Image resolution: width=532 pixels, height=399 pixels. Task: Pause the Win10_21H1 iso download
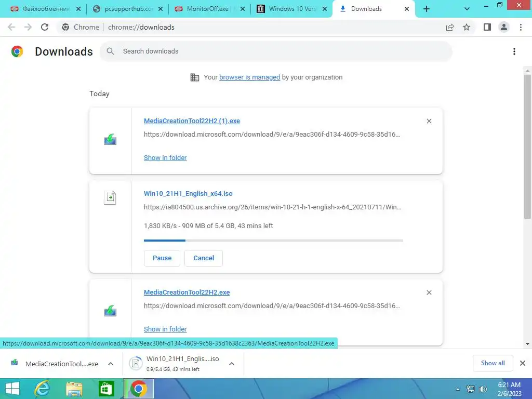162,258
